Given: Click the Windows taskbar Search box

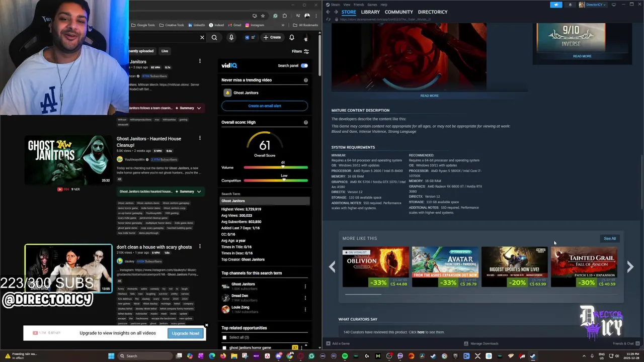Looking at the screenshot, I should pos(145,356).
